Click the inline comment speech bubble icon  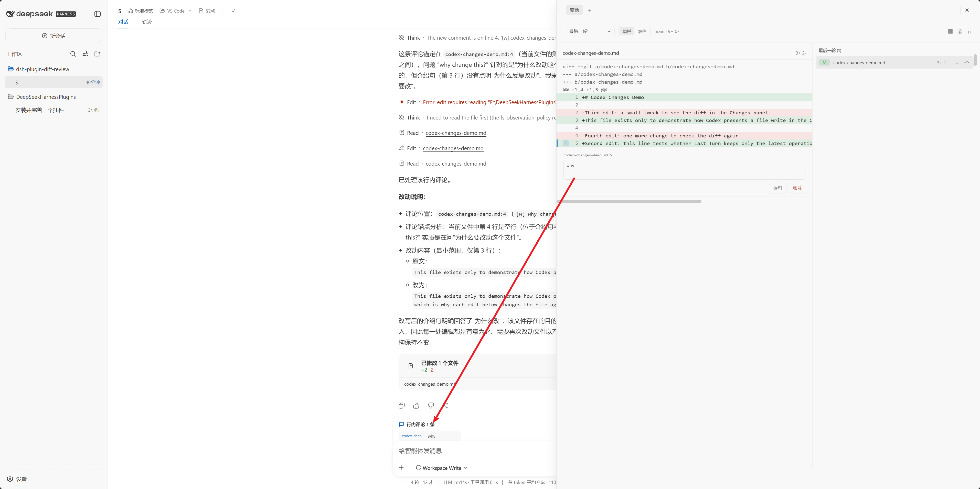click(x=401, y=424)
